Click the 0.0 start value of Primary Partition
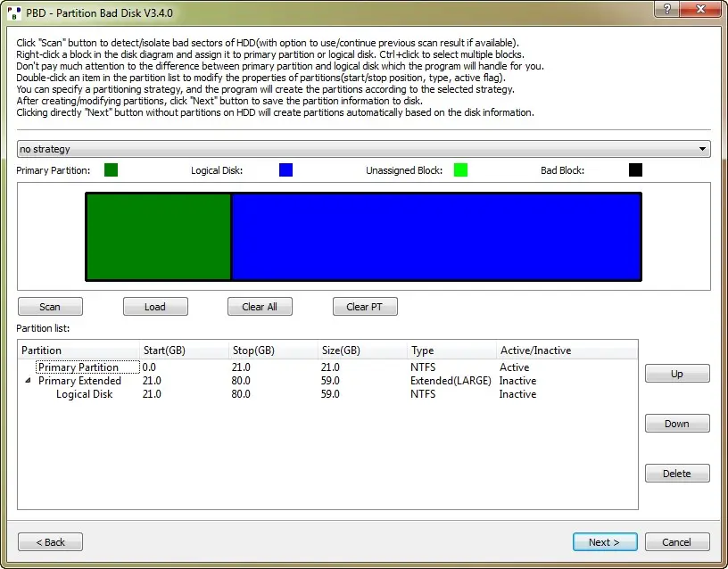 (x=149, y=367)
